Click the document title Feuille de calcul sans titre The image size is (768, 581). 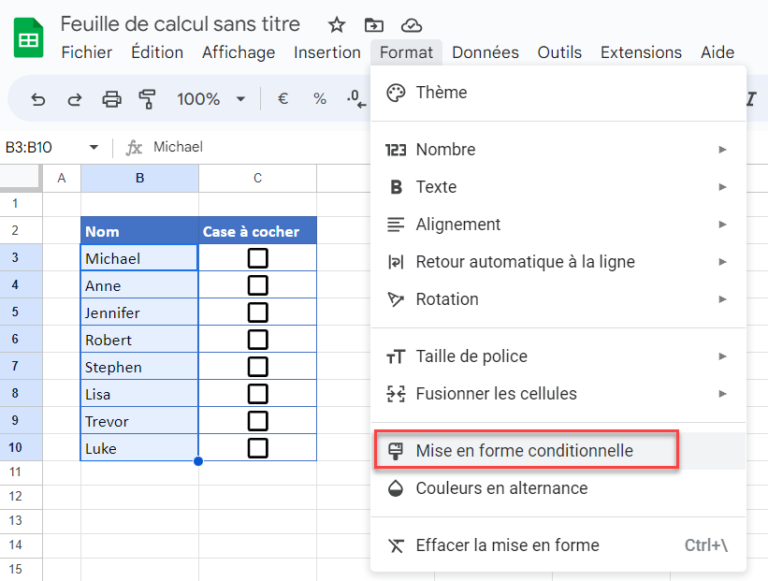click(x=187, y=24)
